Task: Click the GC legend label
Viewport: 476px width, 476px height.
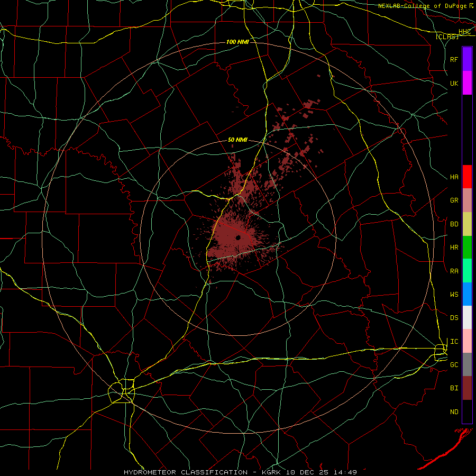Action: (454, 364)
